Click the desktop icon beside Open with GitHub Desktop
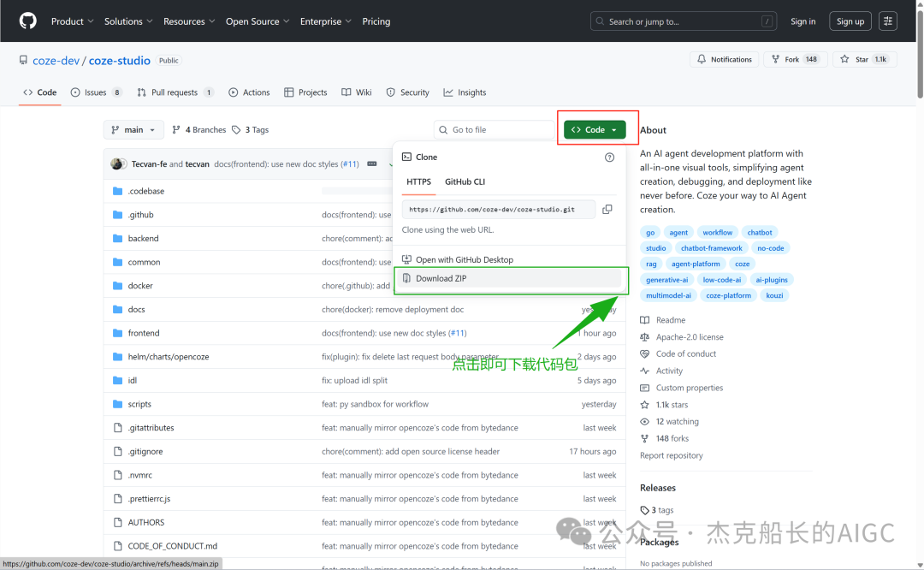Viewport: 924px width, 570px height. tap(406, 259)
